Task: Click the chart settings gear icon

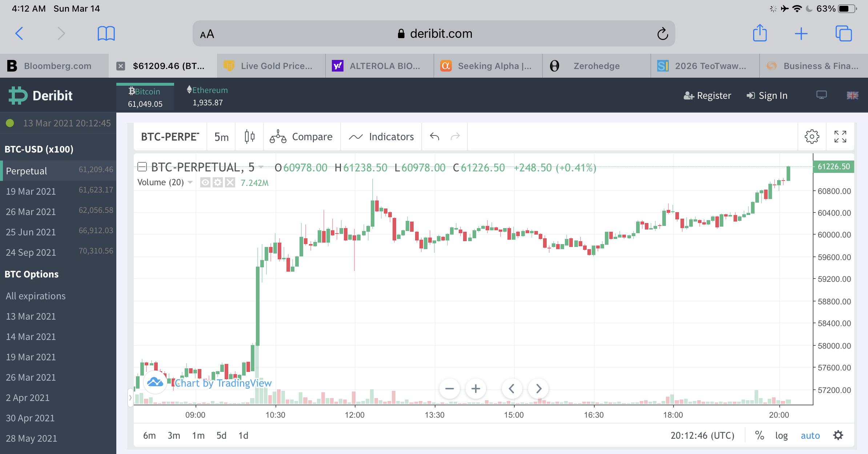Action: tap(812, 137)
